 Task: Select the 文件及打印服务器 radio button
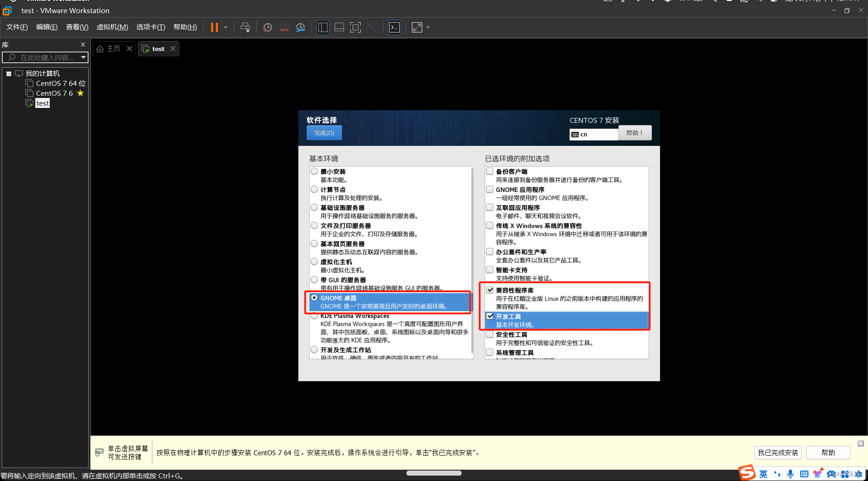(314, 225)
